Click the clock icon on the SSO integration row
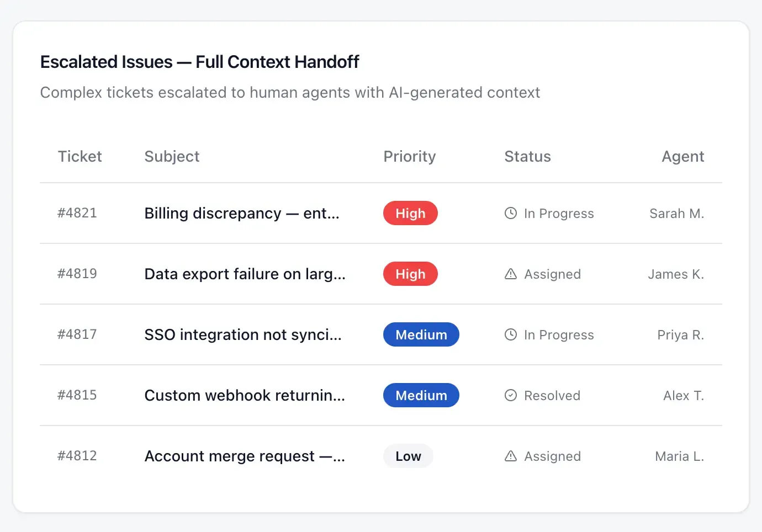 pyautogui.click(x=511, y=334)
